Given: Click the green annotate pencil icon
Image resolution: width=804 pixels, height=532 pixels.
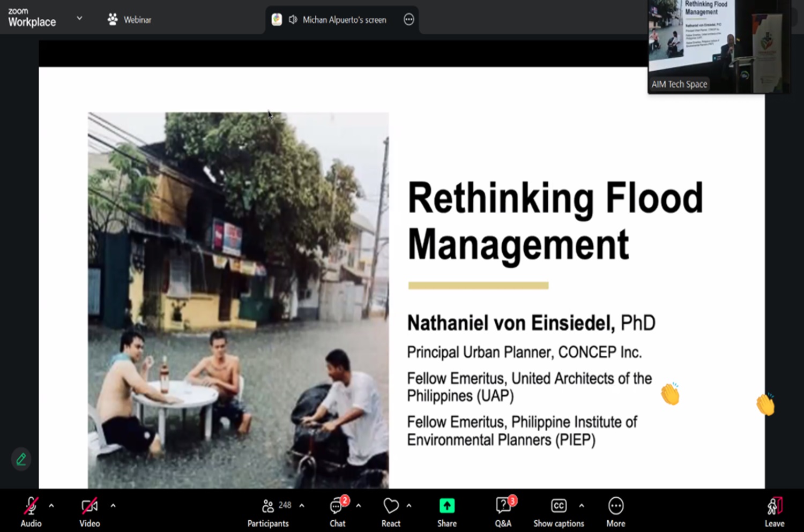Looking at the screenshot, I should point(21,459).
